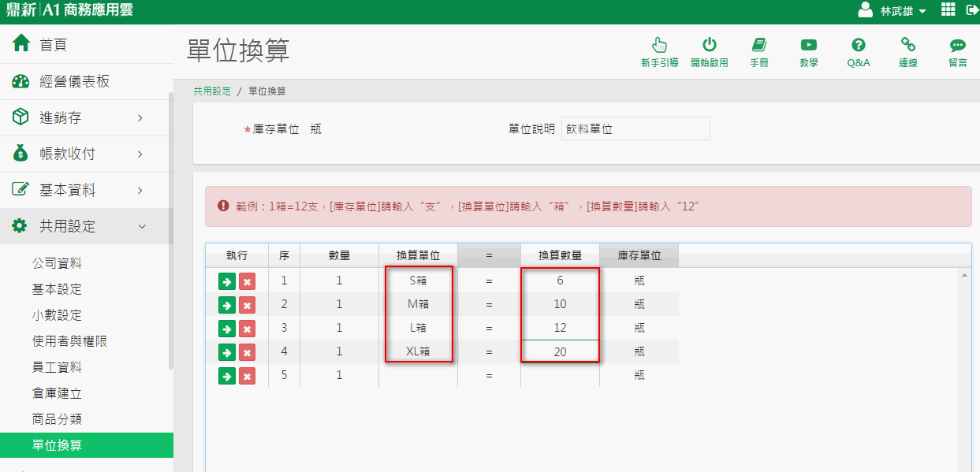Screen dimensions: 980x472
Task: Click the 進銷存 box icon
Action: (21, 117)
